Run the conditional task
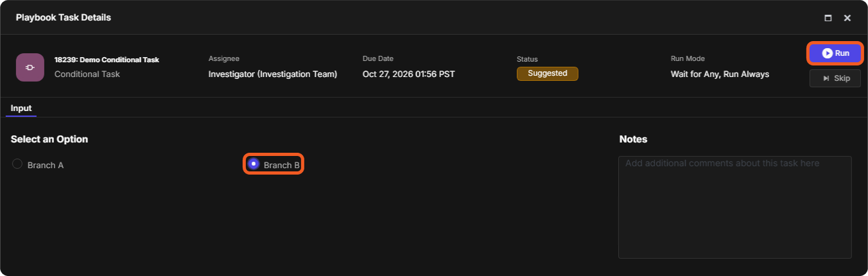The height and width of the screenshot is (276, 868). point(835,53)
